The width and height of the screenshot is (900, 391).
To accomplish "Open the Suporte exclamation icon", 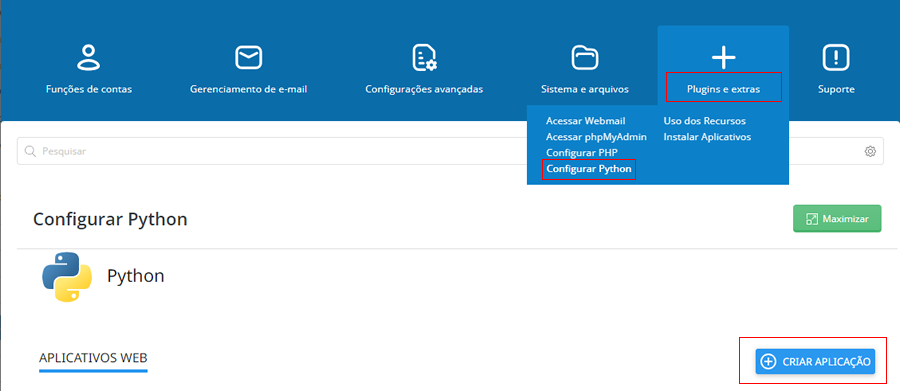I will [836, 57].
